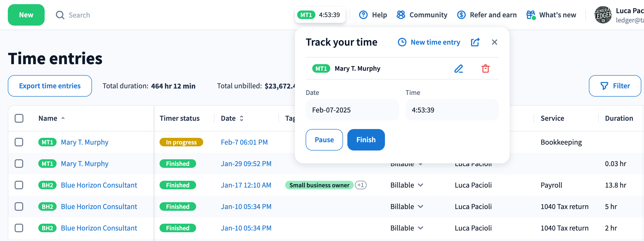Image resolution: width=644 pixels, height=241 pixels.
Task: Expand the +1 additional tags badge
Action: tap(361, 185)
